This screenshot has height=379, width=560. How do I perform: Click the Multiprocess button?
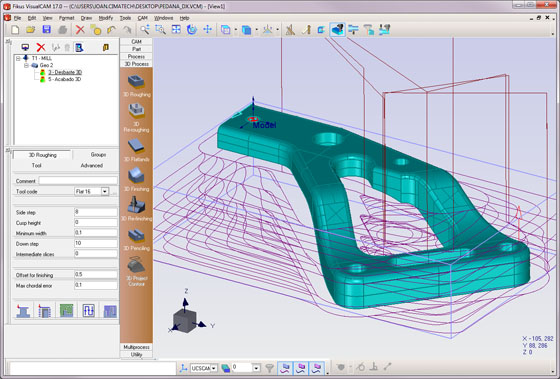click(136, 347)
